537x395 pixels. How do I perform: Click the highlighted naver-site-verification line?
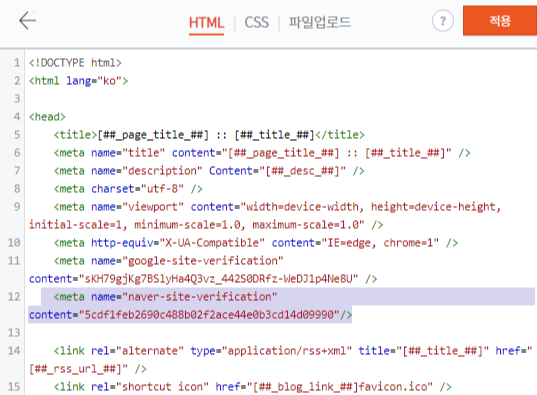(165, 297)
